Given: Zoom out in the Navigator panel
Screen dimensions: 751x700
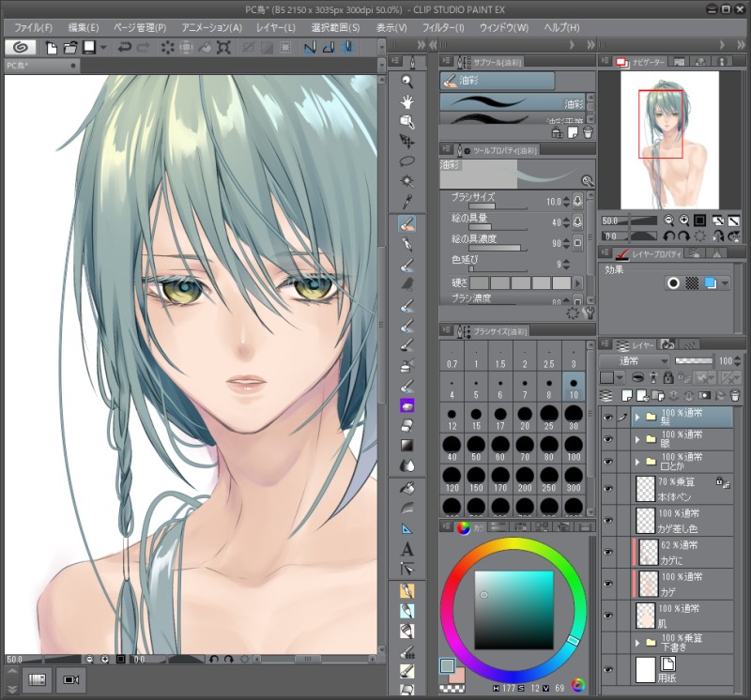Looking at the screenshot, I should click(669, 221).
